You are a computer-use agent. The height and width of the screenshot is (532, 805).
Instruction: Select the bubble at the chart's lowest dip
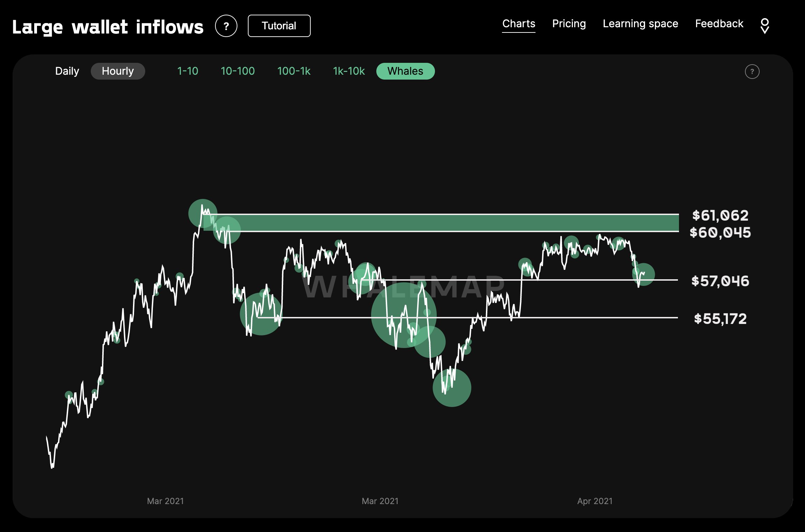point(452,387)
